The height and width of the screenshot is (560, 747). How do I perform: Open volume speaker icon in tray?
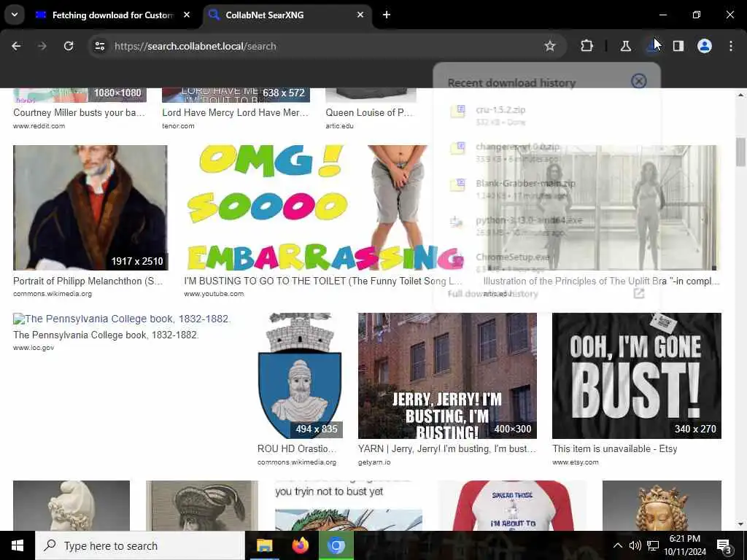(x=635, y=545)
